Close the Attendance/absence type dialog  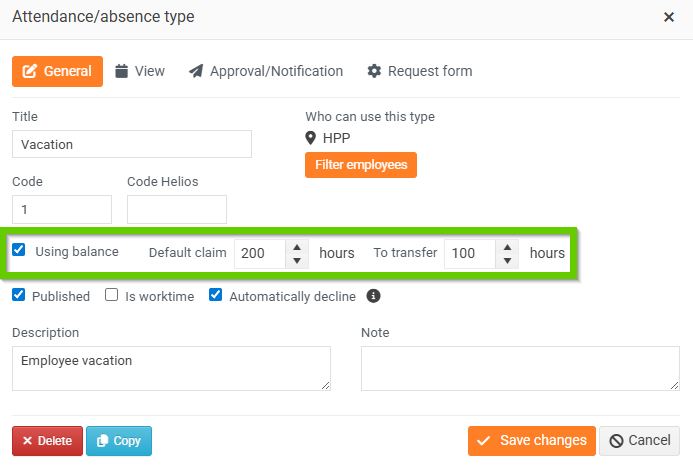click(669, 17)
